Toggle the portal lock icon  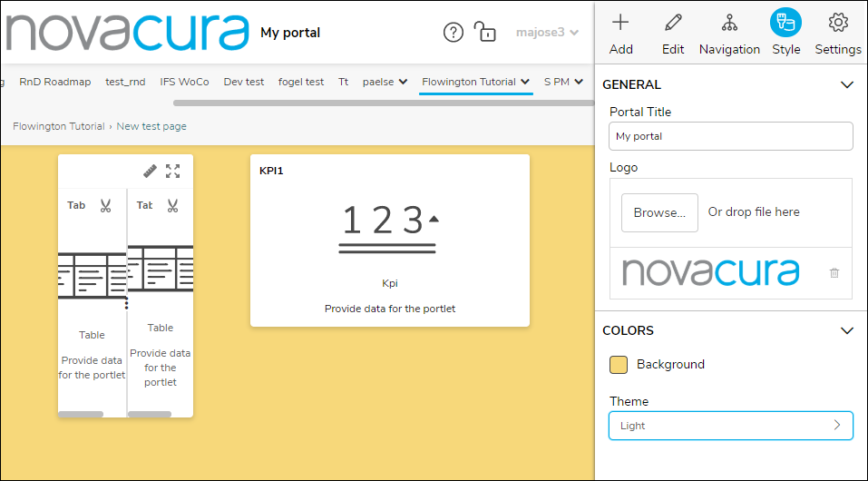pyautogui.click(x=484, y=32)
